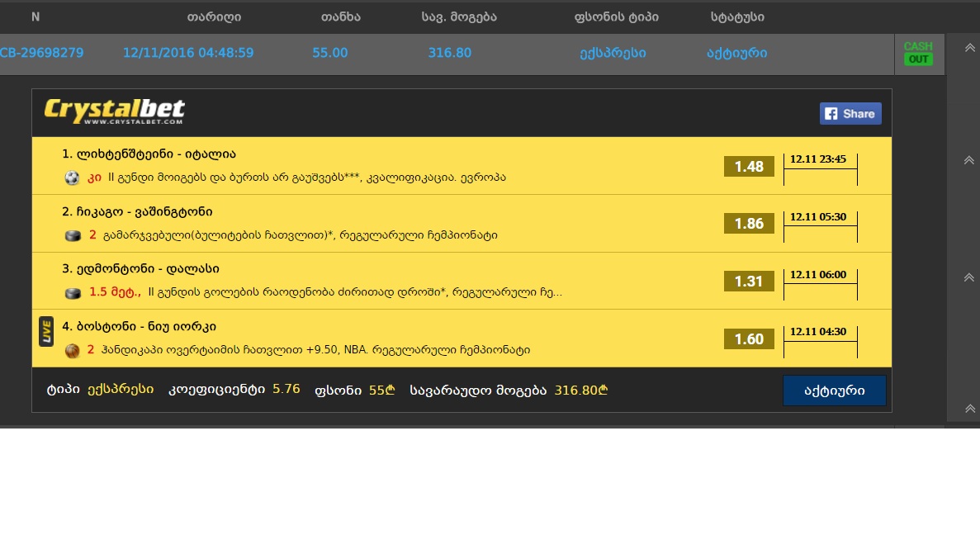Click the status აქტიური in the ticket row

tap(737, 53)
